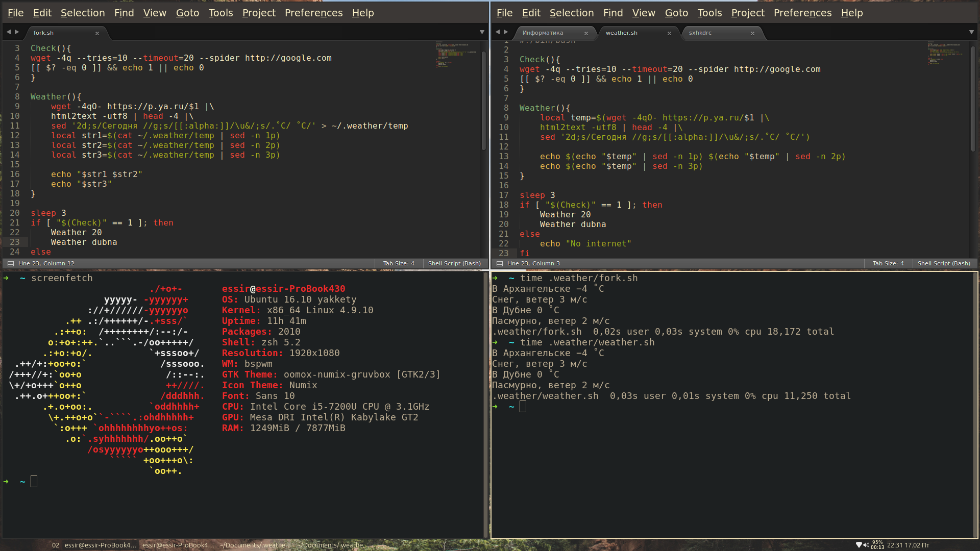
Task: Open File menu in left Sublime window
Action: (x=15, y=13)
